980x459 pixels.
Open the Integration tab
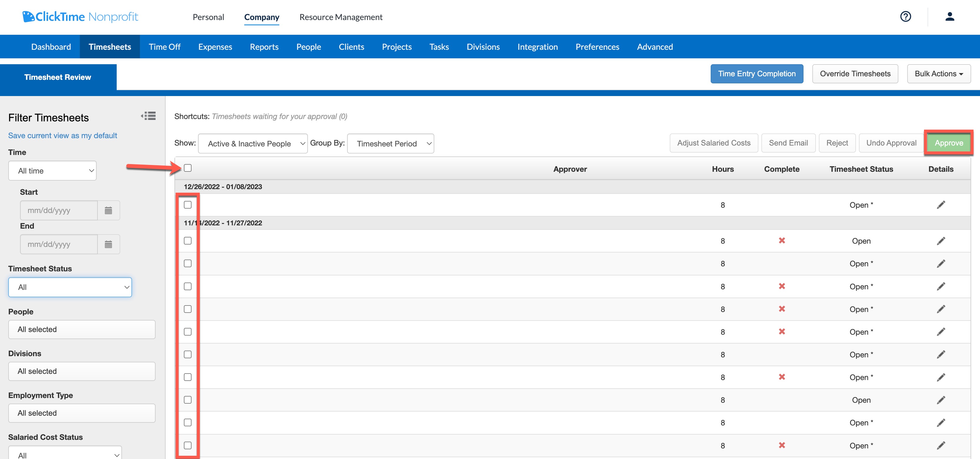tap(537, 47)
